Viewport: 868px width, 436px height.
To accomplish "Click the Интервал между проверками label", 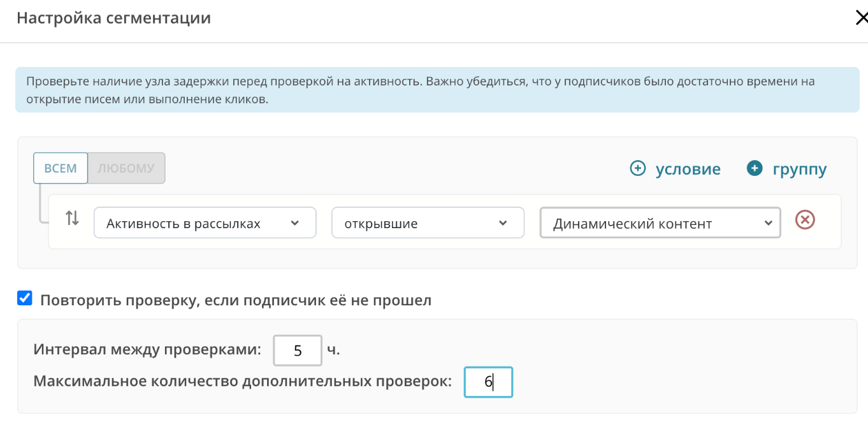I will click(147, 349).
